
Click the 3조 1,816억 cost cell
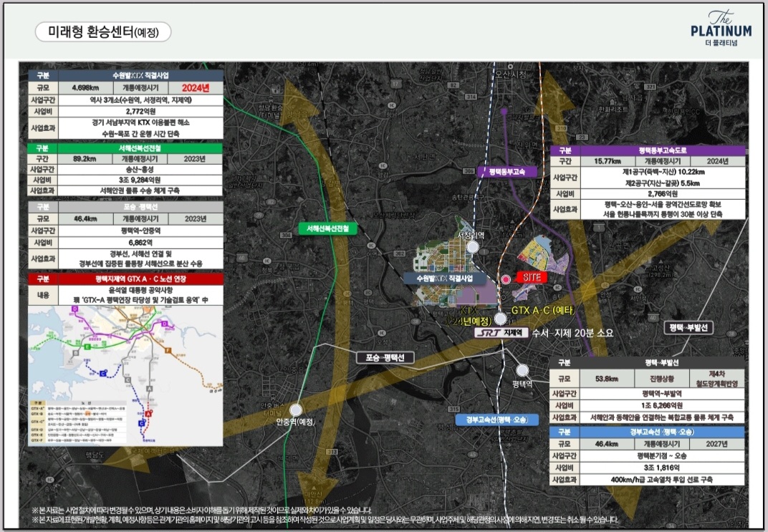662,468
